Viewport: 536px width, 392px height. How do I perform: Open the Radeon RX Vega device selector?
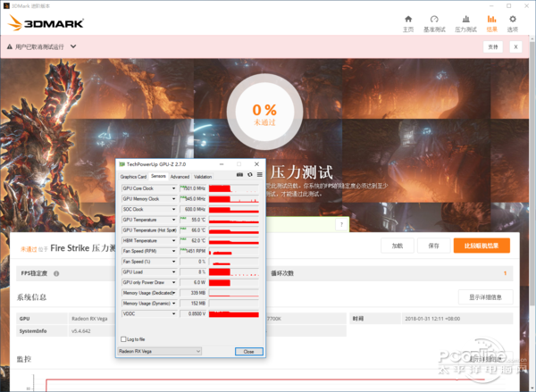(x=159, y=352)
